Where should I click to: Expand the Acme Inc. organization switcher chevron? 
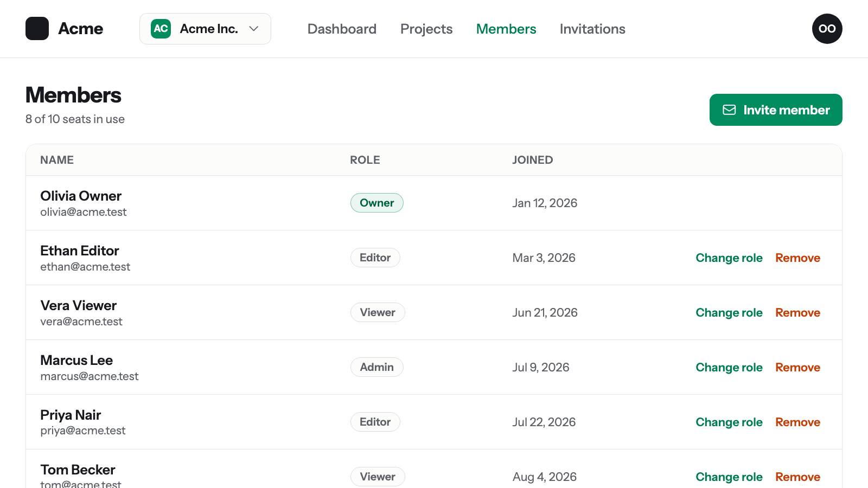[253, 29]
